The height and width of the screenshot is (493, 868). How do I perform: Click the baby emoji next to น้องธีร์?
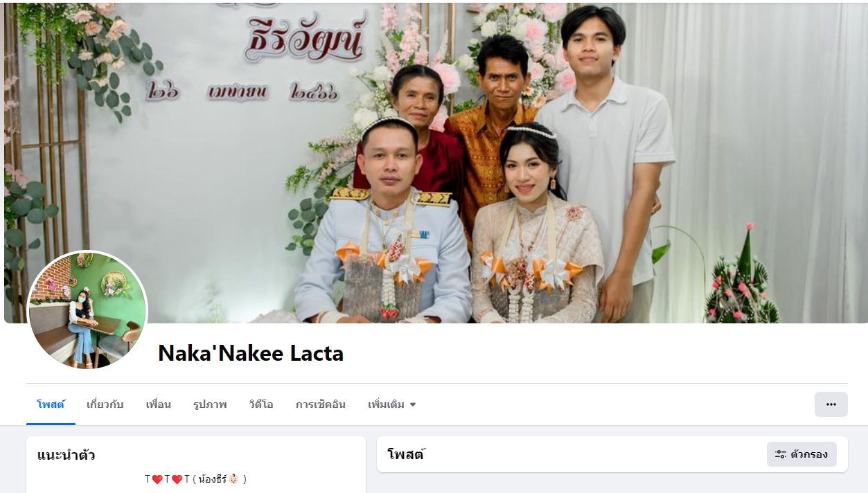(x=233, y=479)
